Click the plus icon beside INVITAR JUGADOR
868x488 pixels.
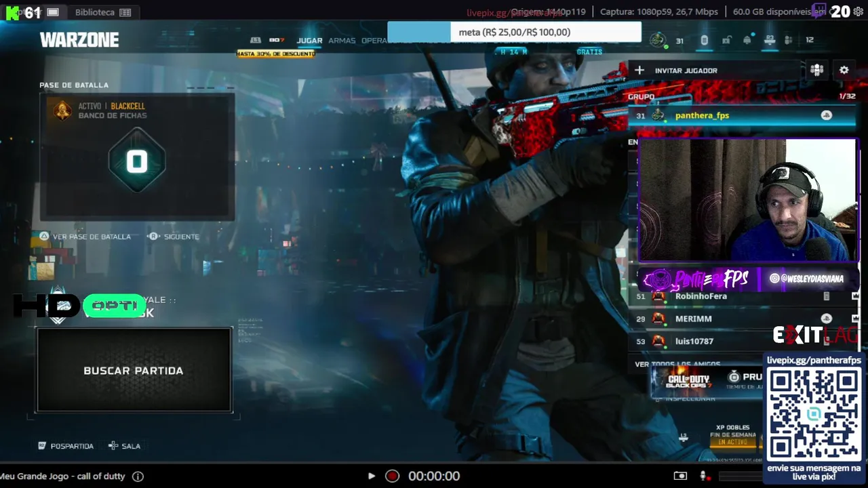(639, 70)
